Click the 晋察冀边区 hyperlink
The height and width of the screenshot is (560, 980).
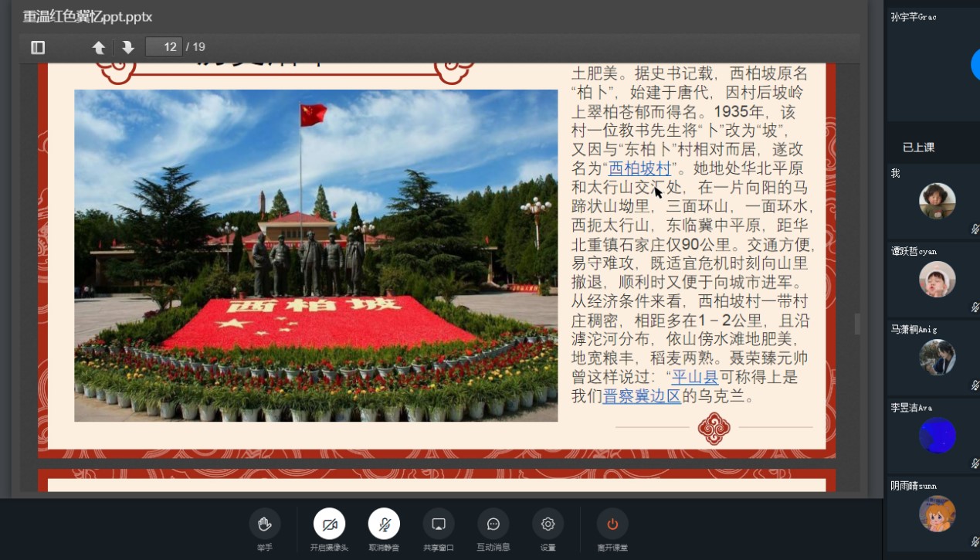tap(642, 396)
